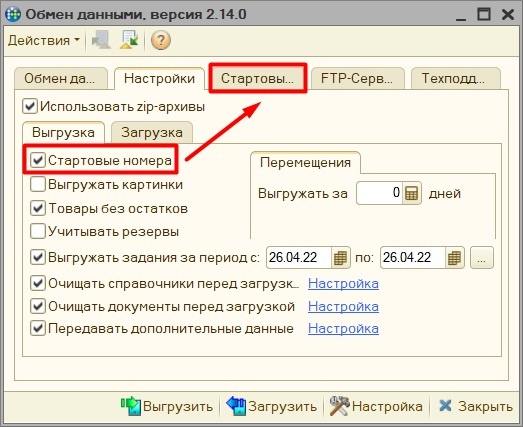
Task: Open the Действия dropdown menu
Action: pyautogui.click(x=44, y=40)
